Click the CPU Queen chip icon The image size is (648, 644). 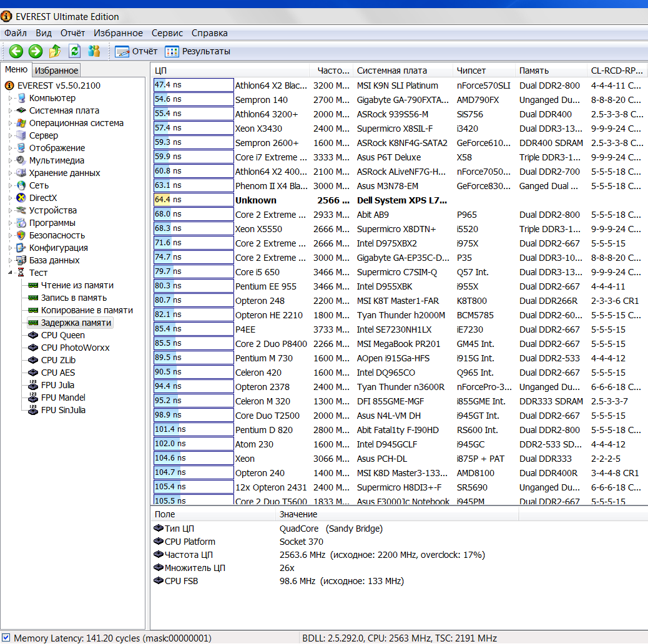33,335
